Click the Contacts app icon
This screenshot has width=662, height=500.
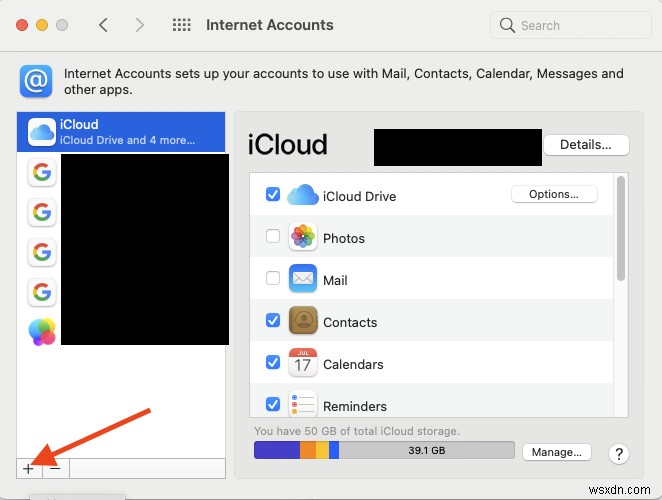(x=303, y=320)
